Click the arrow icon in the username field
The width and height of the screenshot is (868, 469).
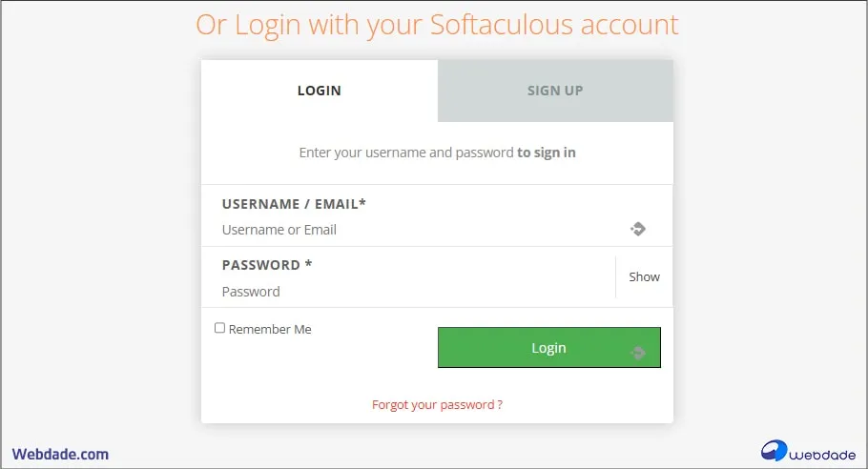tap(638, 229)
